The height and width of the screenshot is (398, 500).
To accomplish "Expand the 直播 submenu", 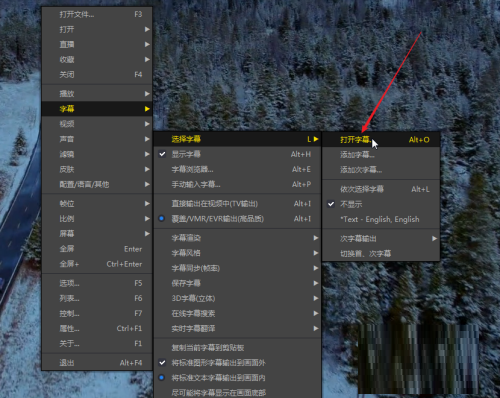I will 97,44.
